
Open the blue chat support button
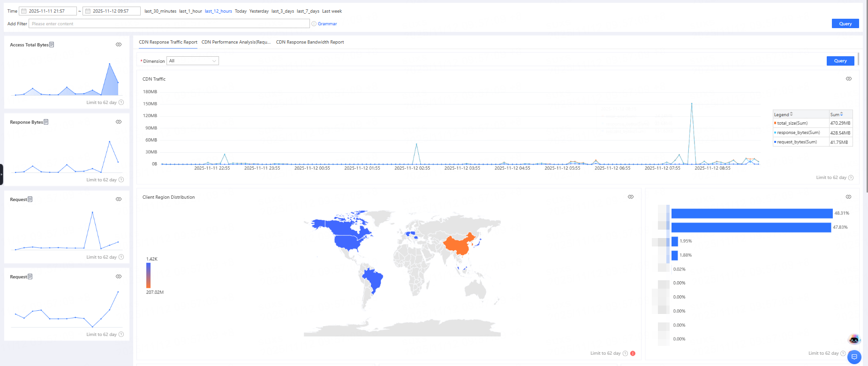tap(854, 357)
